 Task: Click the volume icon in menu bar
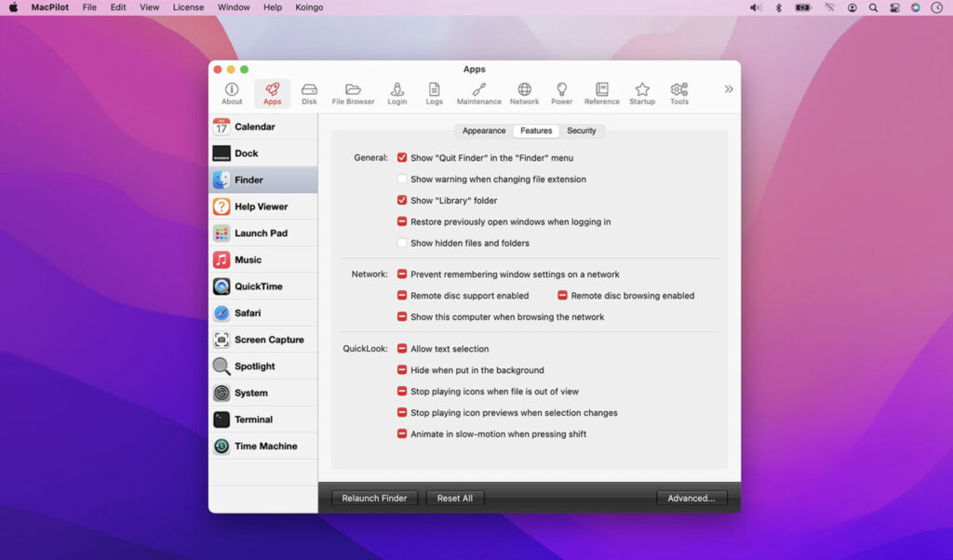pyautogui.click(x=756, y=7)
